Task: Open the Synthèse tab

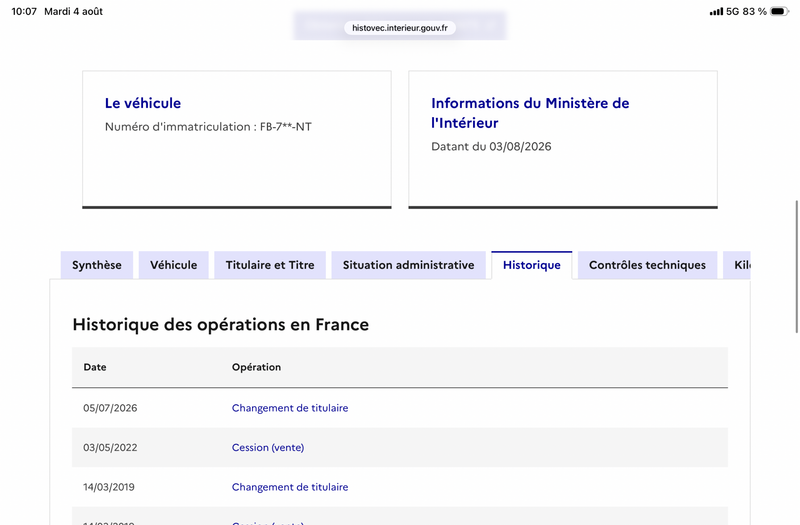Action: pyautogui.click(x=97, y=265)
